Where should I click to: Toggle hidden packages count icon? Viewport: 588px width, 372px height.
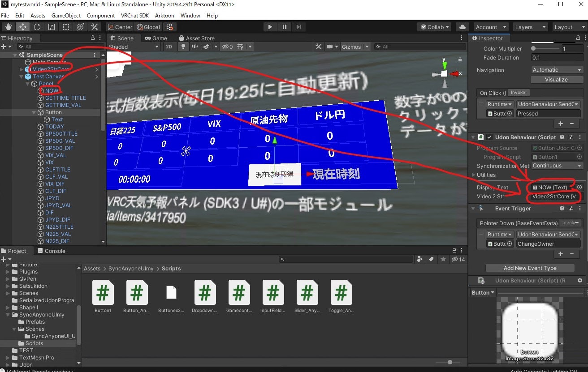(458, 259)
